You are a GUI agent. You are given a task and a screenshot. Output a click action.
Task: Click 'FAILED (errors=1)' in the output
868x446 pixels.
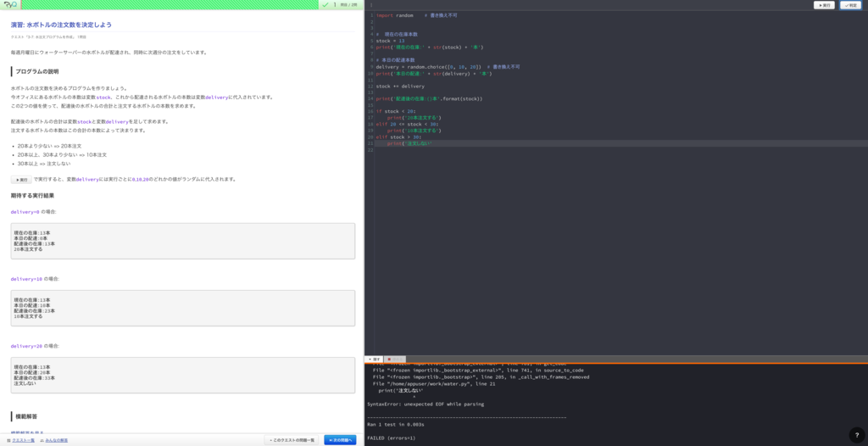click(x=391, y=438)
